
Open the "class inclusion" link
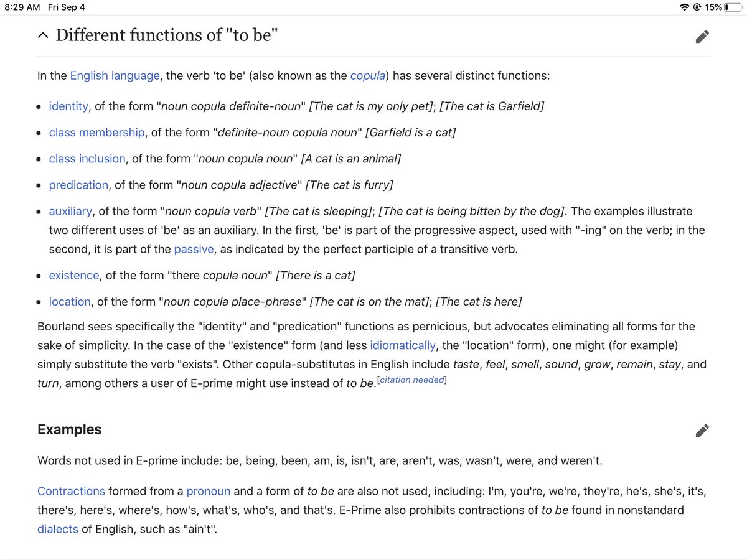[x=87, y=159]
